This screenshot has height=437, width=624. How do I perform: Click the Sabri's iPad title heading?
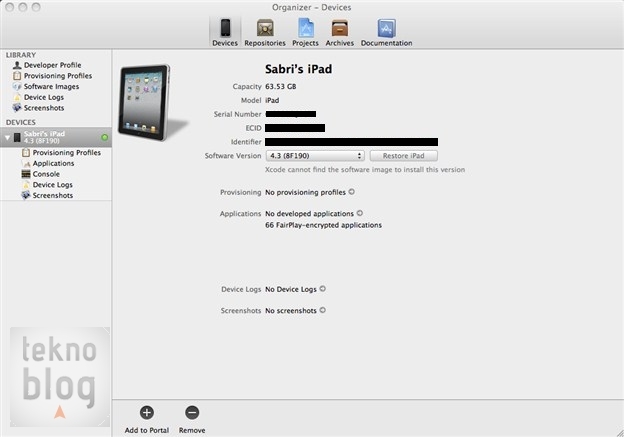pos(298,69)
